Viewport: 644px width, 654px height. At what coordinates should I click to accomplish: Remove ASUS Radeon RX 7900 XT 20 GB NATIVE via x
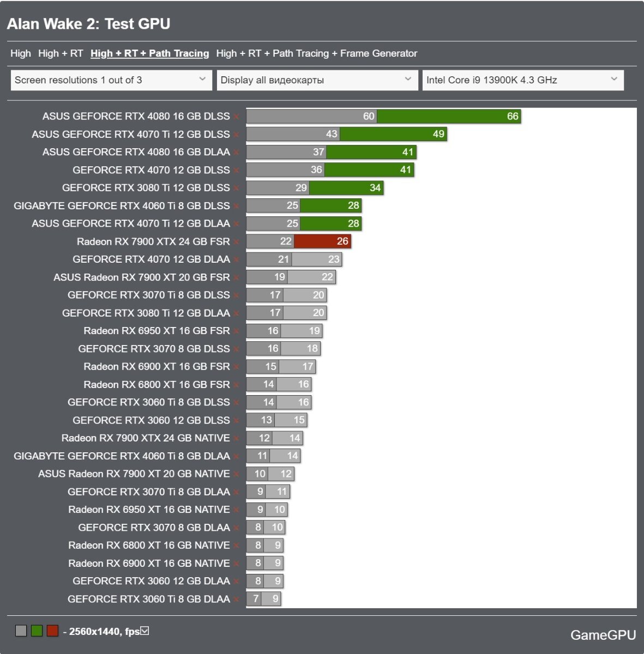click(236, 475)
